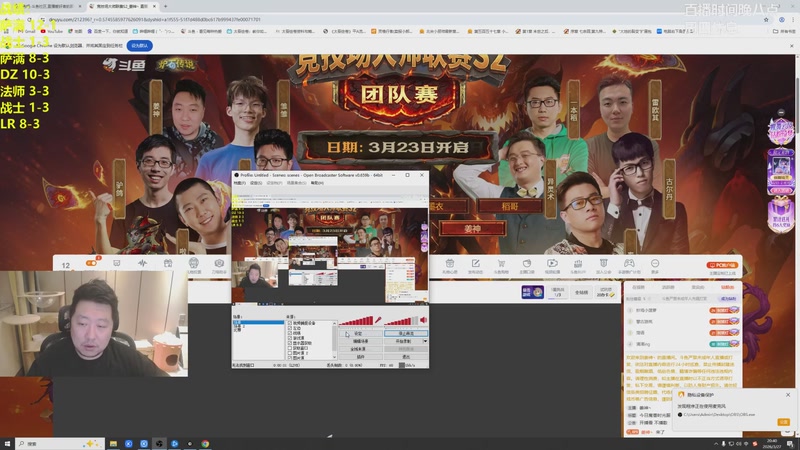Viewport: 800px width, 450px height.
Task: Open Chrome from the taskbar
Action: click(205, 444)
